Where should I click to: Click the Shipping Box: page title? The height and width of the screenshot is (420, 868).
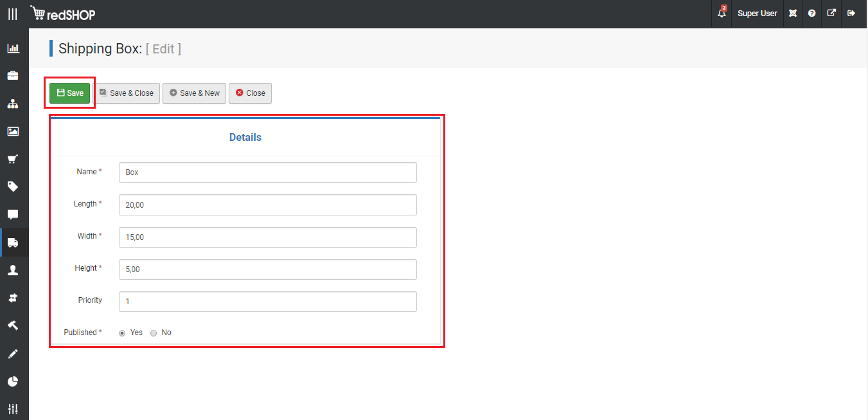tap(100, 48)
